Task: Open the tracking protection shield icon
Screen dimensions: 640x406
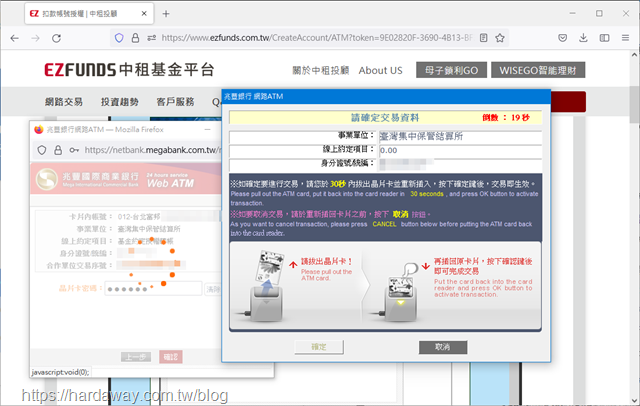Action: (119, 38)
